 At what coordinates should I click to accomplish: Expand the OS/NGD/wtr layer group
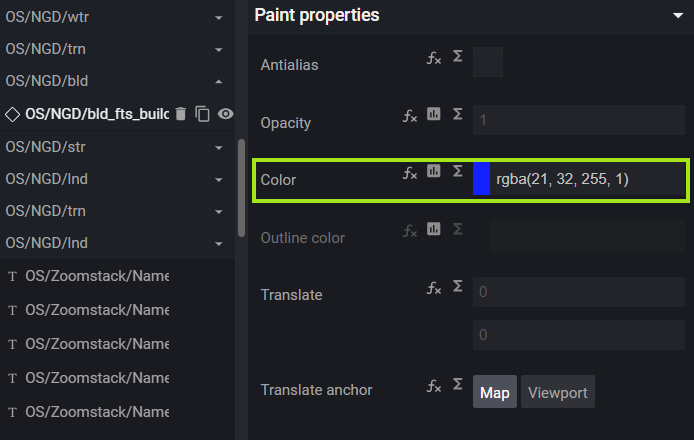[218, 17]
